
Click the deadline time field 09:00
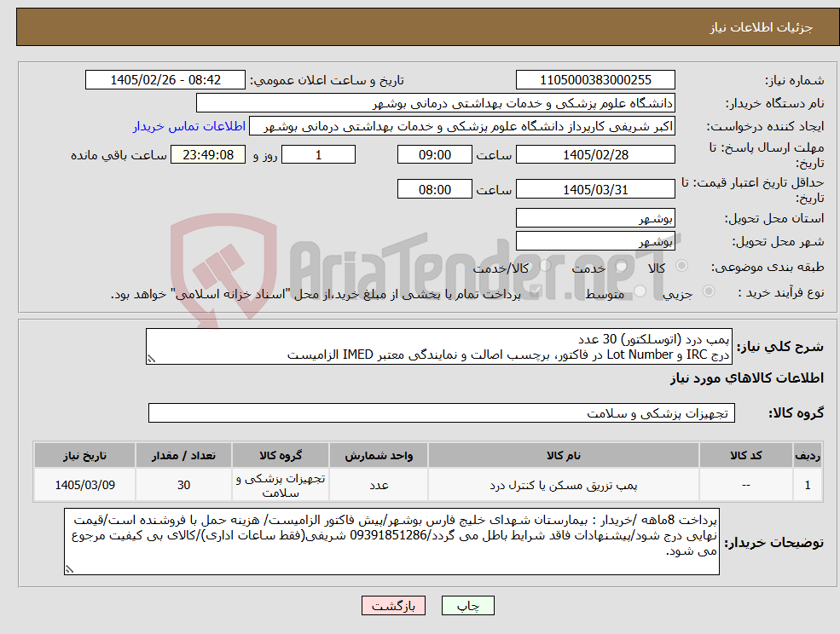click(x=434, y=155)
